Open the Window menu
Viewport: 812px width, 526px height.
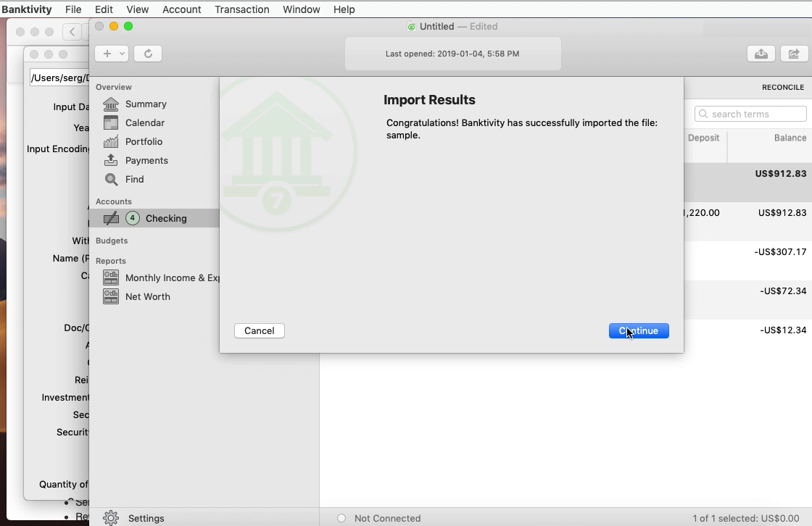[x=302, y=9]
